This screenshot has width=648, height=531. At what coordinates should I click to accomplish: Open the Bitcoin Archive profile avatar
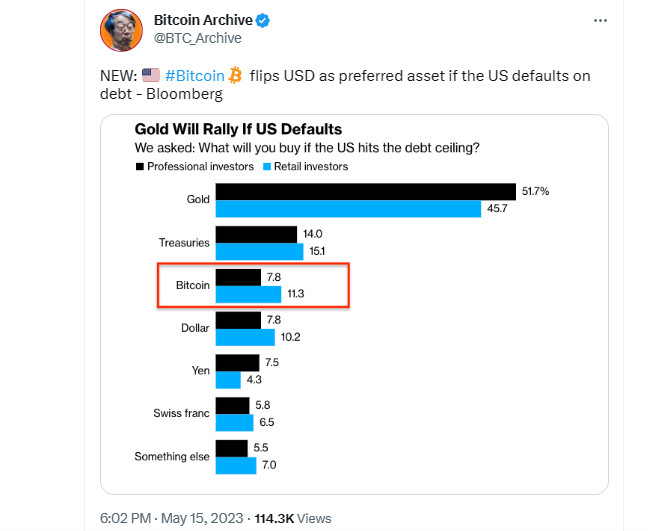121,29
